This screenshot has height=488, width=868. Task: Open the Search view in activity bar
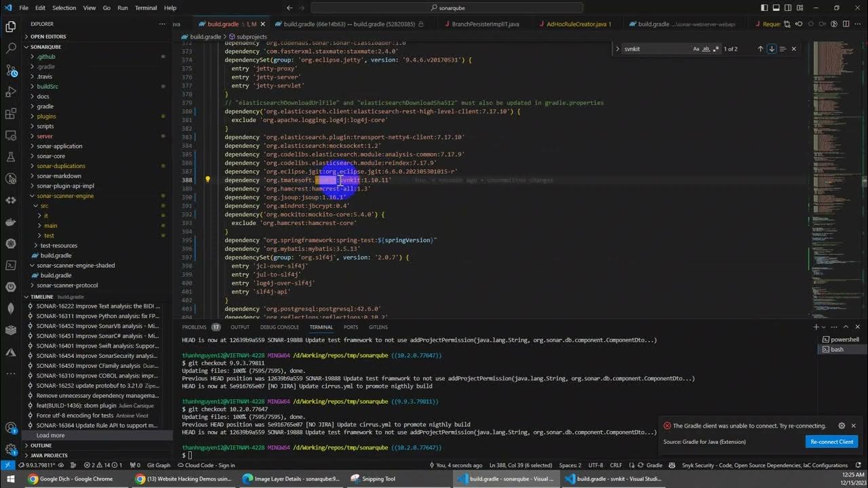[x=11, y=49]
